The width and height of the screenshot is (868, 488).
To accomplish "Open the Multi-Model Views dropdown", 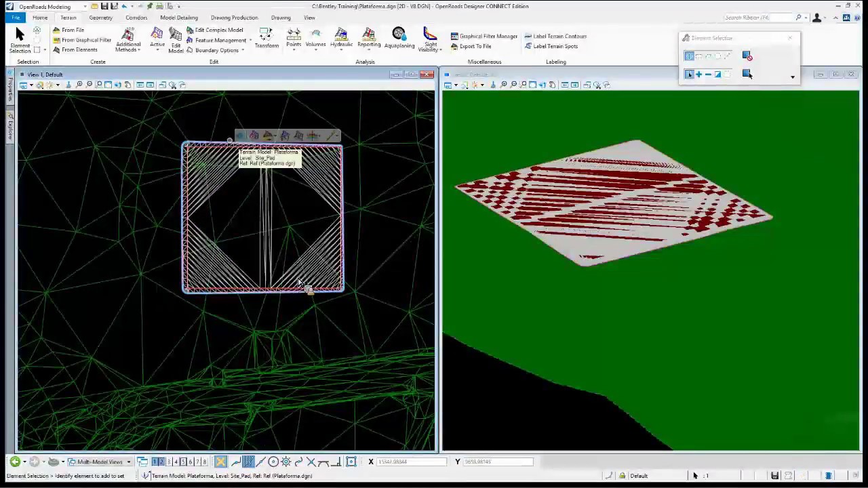I will click(x=99, y=462).
